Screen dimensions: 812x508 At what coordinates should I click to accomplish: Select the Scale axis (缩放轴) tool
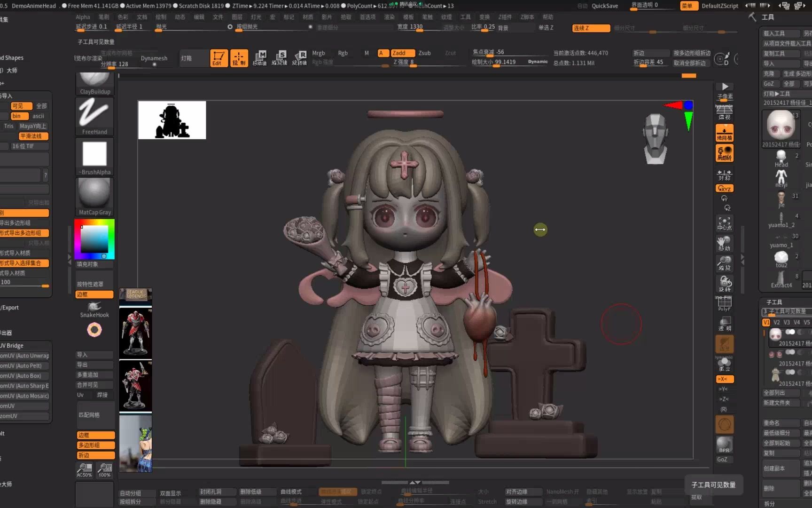tap(280, 58)
